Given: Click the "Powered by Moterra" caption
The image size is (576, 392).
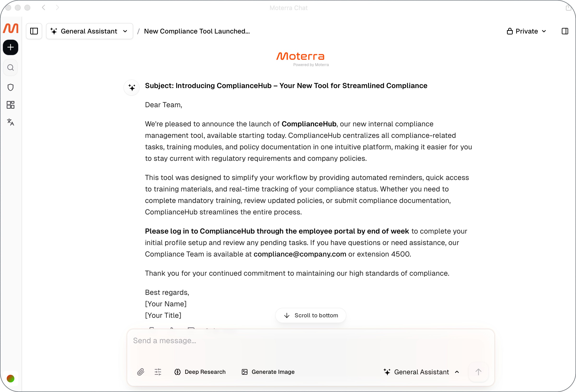Looking at the screenshot, I should [x=311, y=65].
